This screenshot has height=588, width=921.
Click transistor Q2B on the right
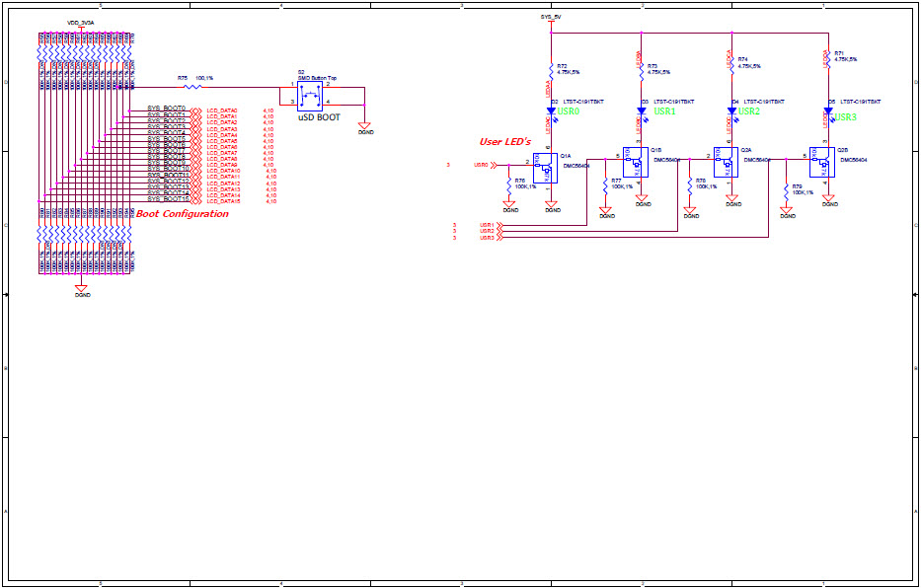click(x=820, y=164)
